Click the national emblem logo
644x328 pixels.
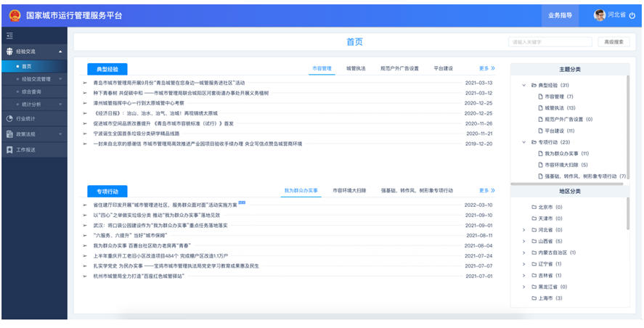(14, 15)
